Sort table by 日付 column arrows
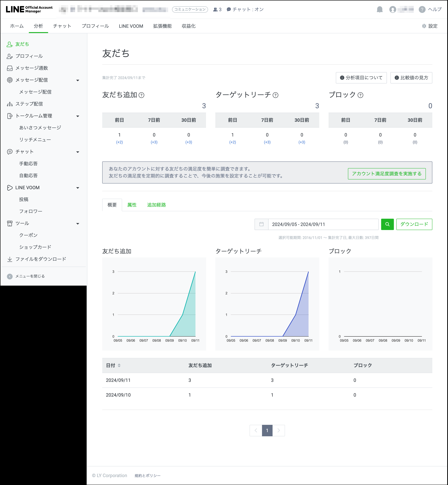The height and width of the screenshot is (485, 448). coord(119,365)
